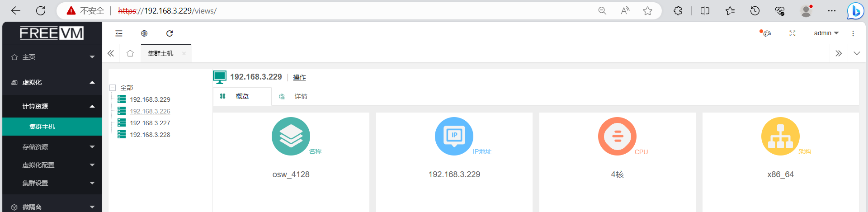Image resolution: width=868 pixels, height=212 pixels.
Task: Open the admin user dropdown
Action: point(826,33)
